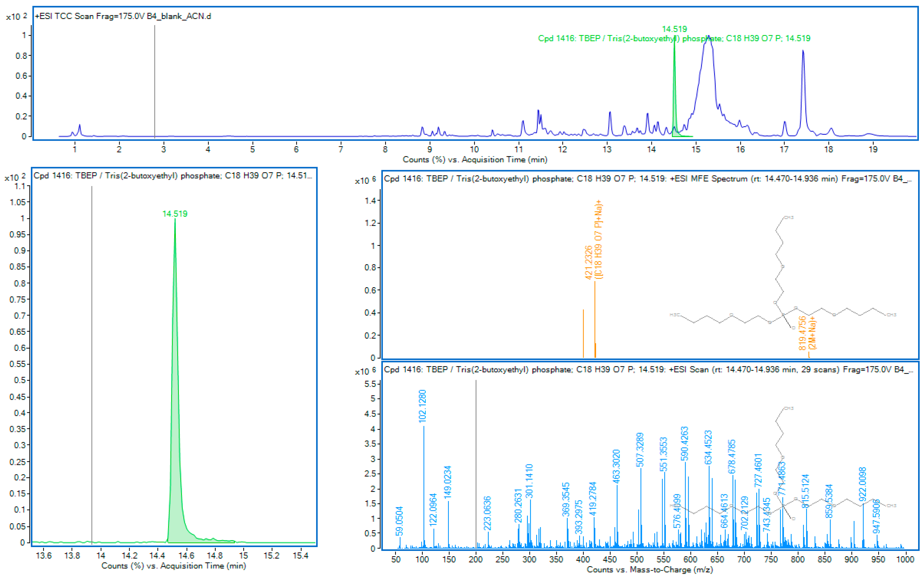Image resolution: width=924 pixels, height=578 pixels.
Task: Click the 280.2631 peak label
Action: tap(518, 505)
